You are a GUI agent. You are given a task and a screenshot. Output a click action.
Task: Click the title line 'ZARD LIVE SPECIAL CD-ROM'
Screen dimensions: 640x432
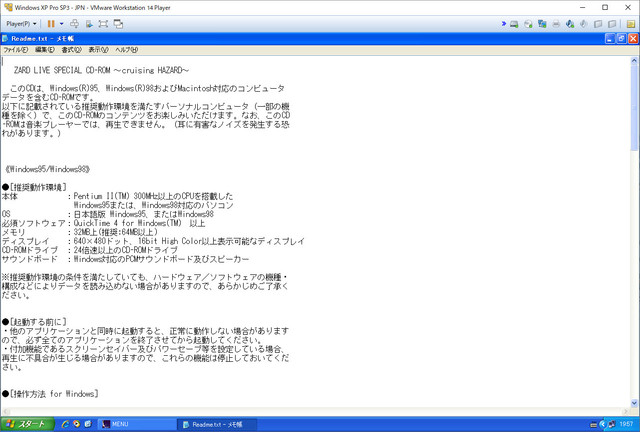(101, 70)
